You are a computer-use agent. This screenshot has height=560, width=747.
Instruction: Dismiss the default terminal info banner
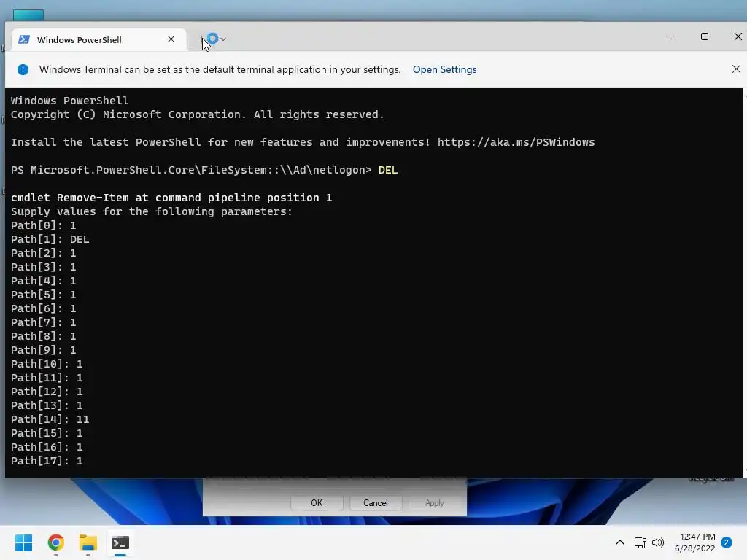coord(736,69)
